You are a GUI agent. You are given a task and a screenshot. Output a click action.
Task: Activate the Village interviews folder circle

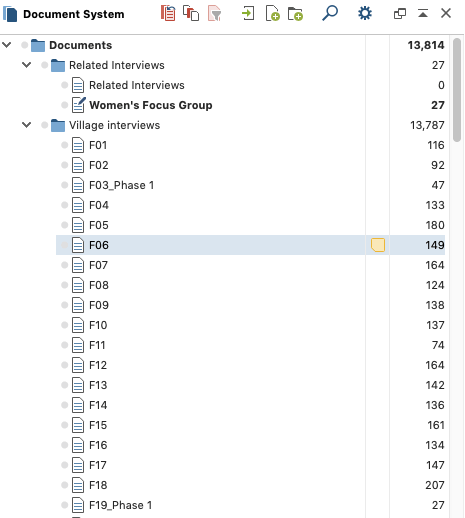[44, 125]
